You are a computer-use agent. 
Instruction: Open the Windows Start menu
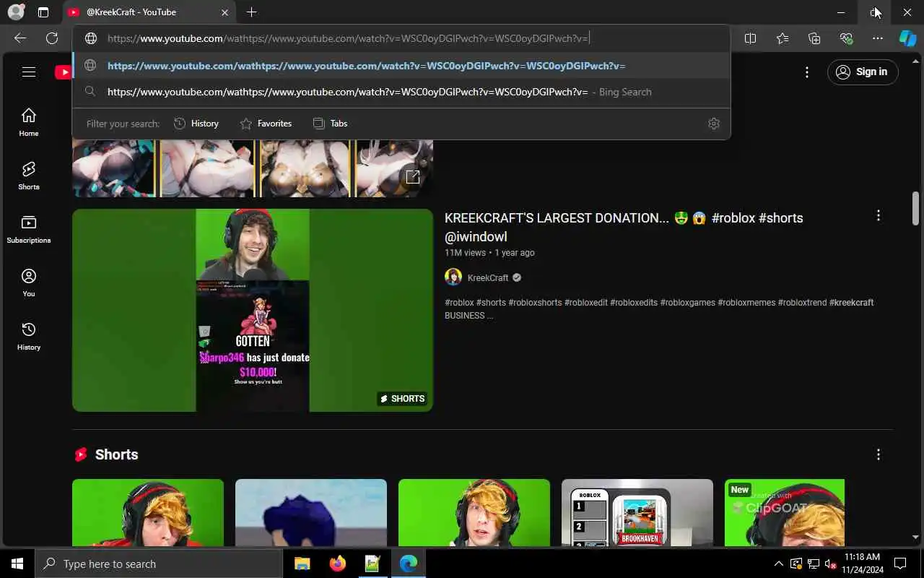(17, 564)
